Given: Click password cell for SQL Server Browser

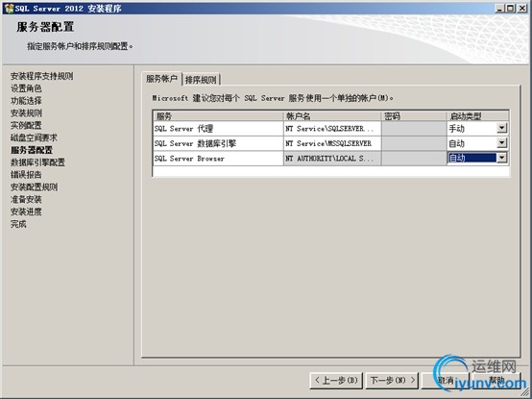Looking at the screenshot, I should click(414, 159).
